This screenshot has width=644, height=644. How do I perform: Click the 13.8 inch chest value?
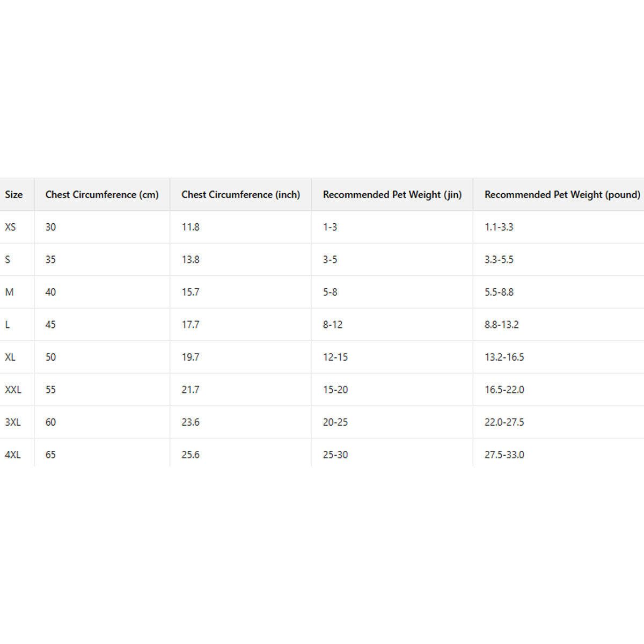tap(191, 260)
